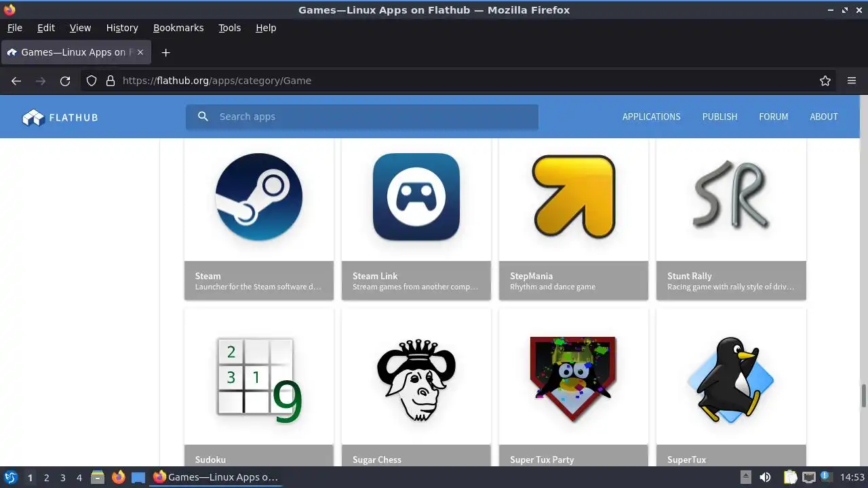Open the ABOUT link

(x=823, y=117)
